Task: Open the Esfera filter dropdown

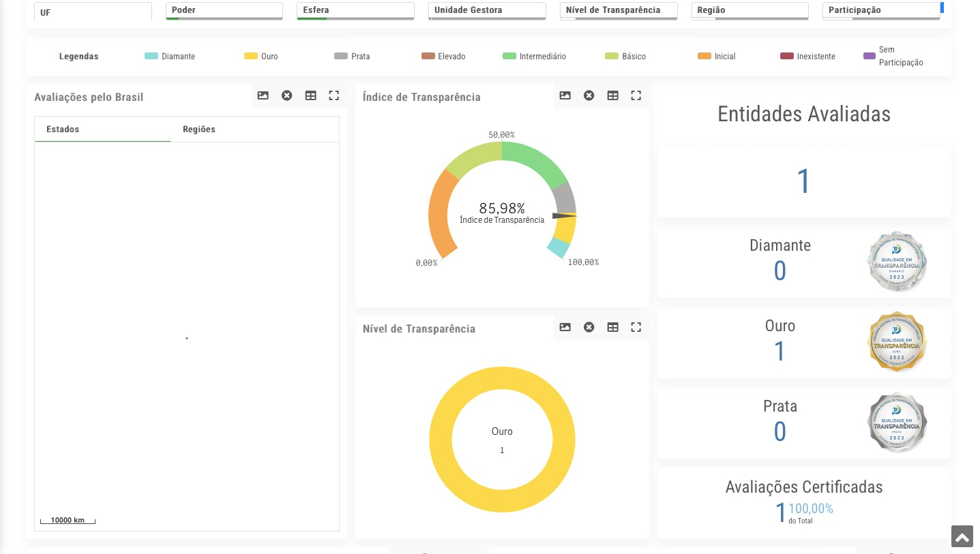Action: click(x=355, y=10)
